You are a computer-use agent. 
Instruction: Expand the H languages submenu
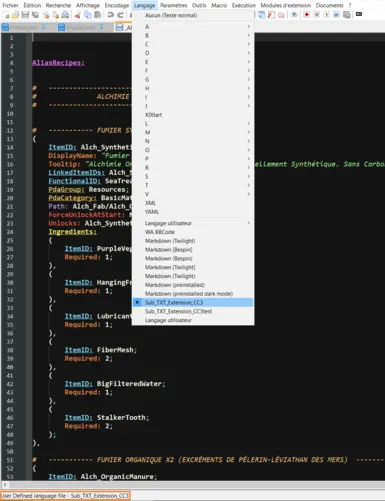click(x=193, y=88)
